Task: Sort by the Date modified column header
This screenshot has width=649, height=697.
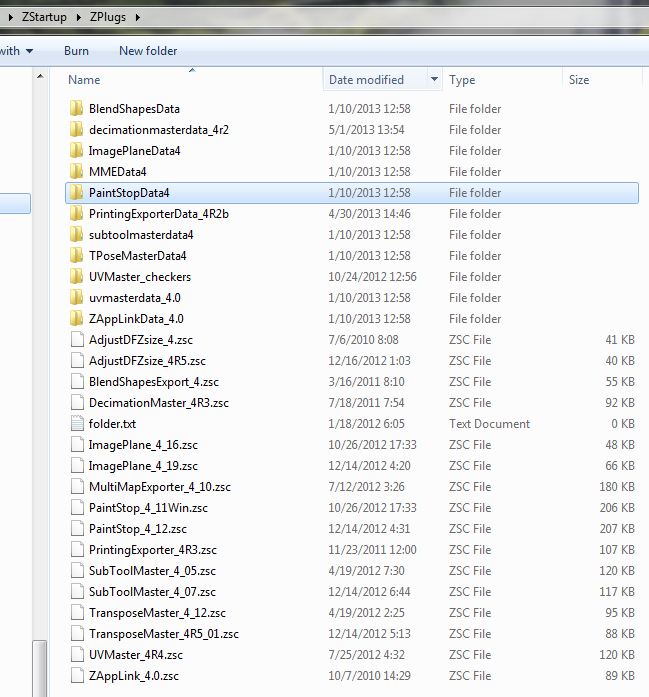Action: point(375,80)
